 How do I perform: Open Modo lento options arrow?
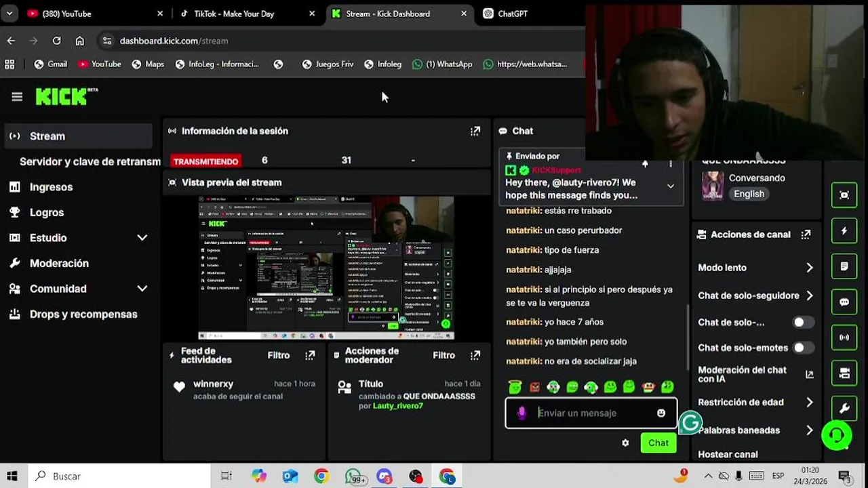pos(809,268)
